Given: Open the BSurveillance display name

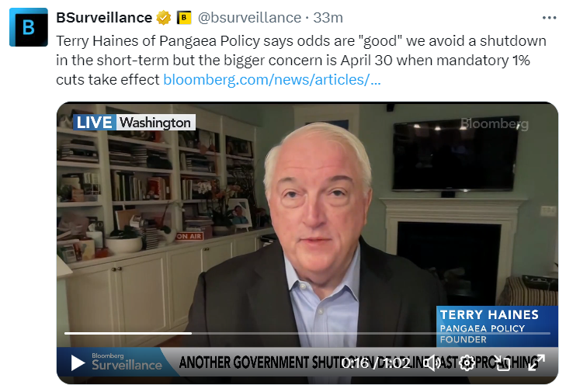Looking at the screenshot, I should pyautogui.click(x=104, y=18).
